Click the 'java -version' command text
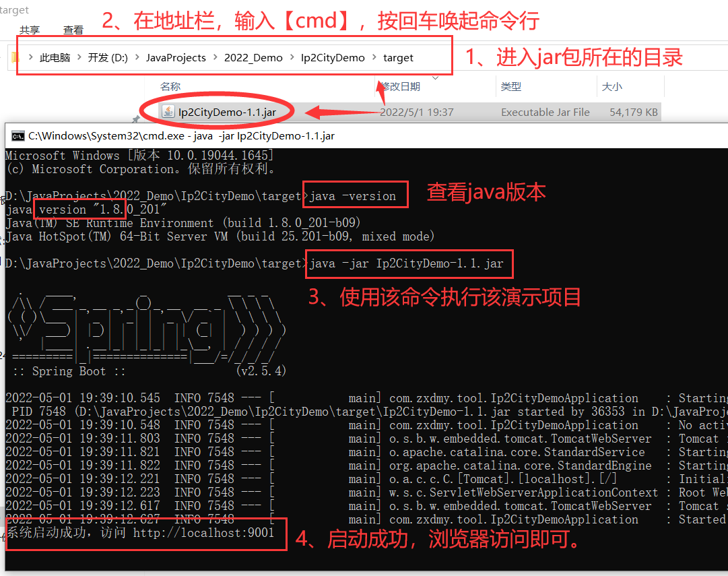 tap(353, 196)
